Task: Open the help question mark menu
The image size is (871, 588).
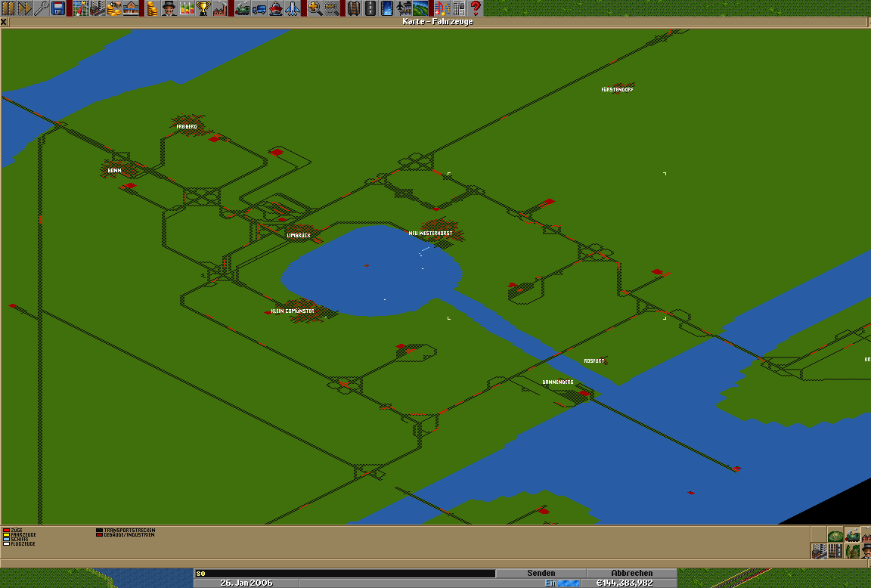Action: [476, 8]
